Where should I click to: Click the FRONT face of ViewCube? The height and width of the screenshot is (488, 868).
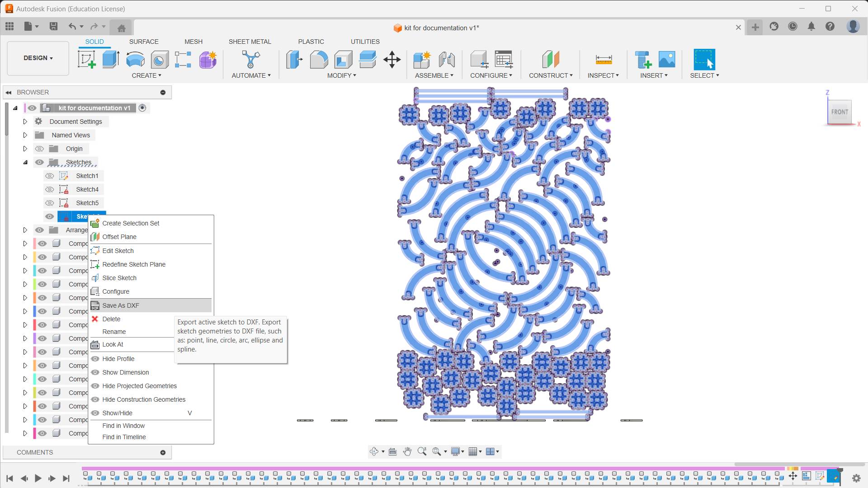tap(840, 112)
